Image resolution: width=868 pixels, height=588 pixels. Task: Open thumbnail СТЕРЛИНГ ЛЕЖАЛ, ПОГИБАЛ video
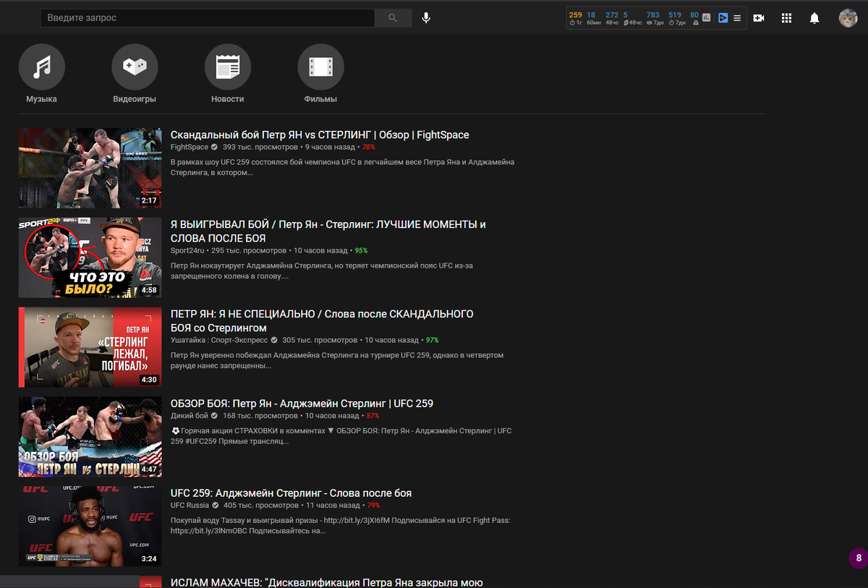[x=90, y=347]
